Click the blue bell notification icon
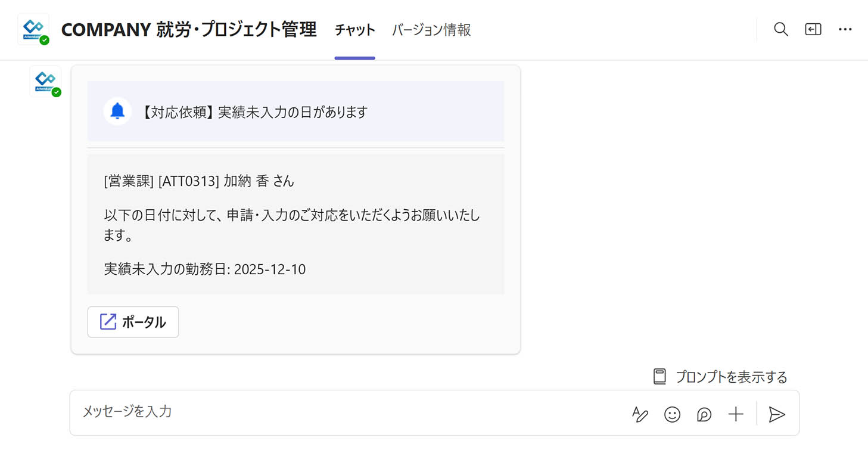Viewport: 868px width, 459px height. (x=117, y=111)
